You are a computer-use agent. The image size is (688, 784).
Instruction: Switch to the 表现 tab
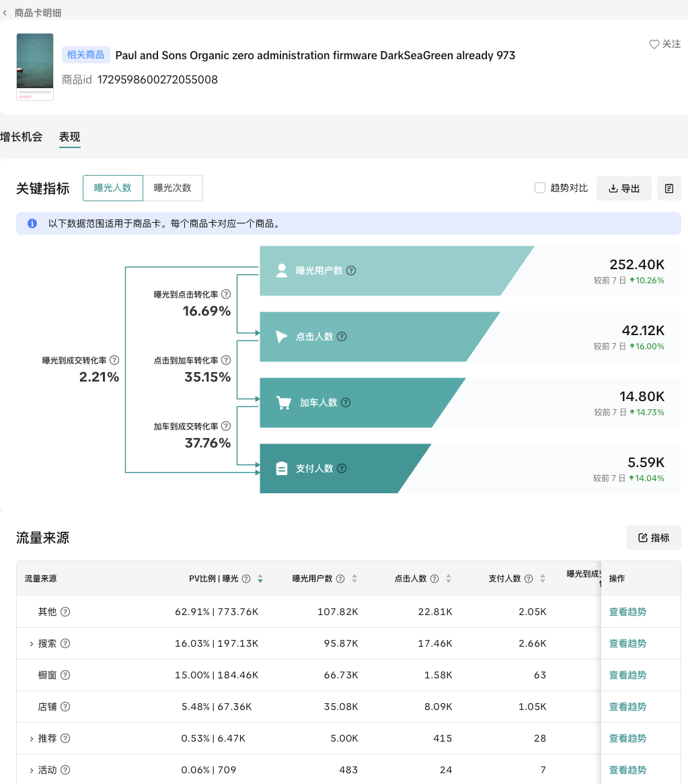point(69,137)
